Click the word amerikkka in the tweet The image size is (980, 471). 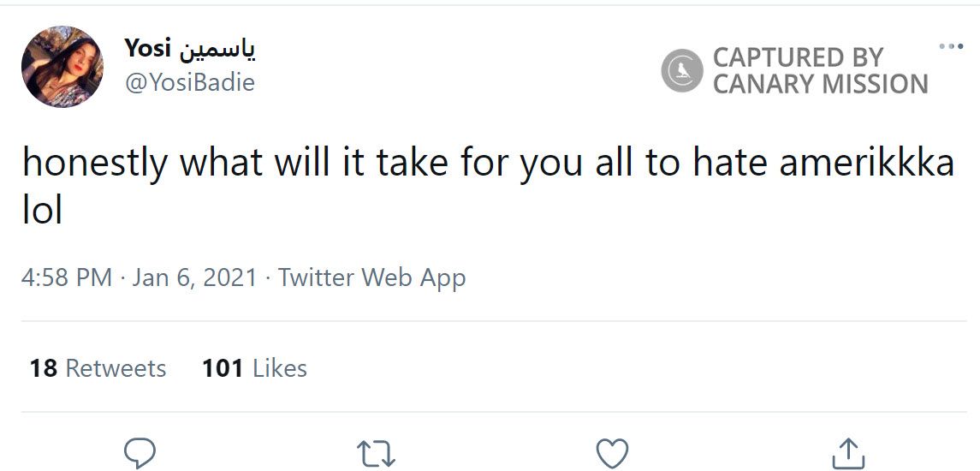click(866, 163)
